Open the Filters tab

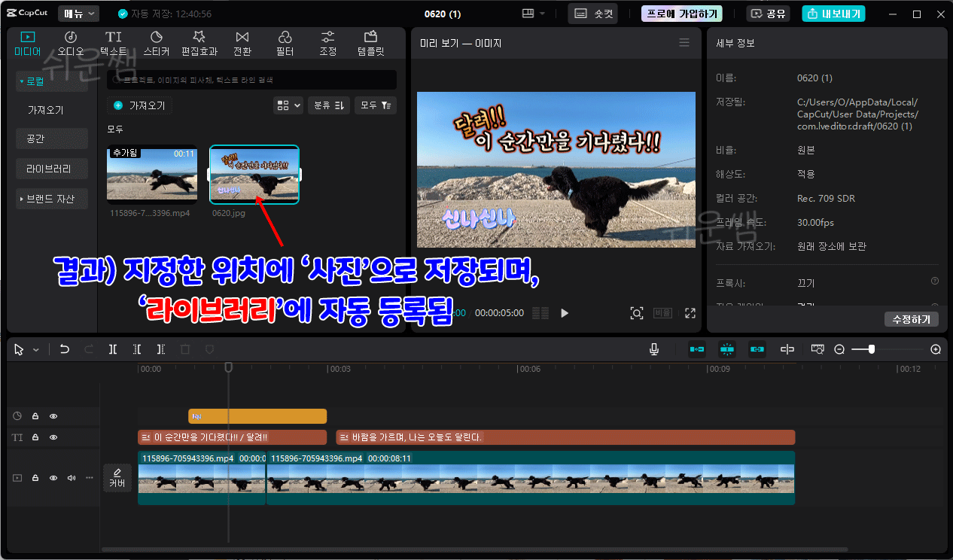[x=285, y=44]
